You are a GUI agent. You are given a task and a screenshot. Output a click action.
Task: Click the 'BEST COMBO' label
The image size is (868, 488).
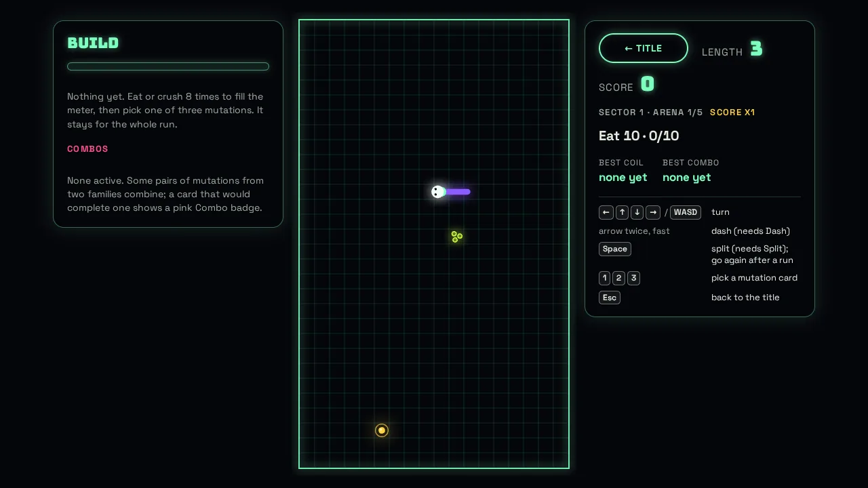pyautogui.click(x=691, y=163)
